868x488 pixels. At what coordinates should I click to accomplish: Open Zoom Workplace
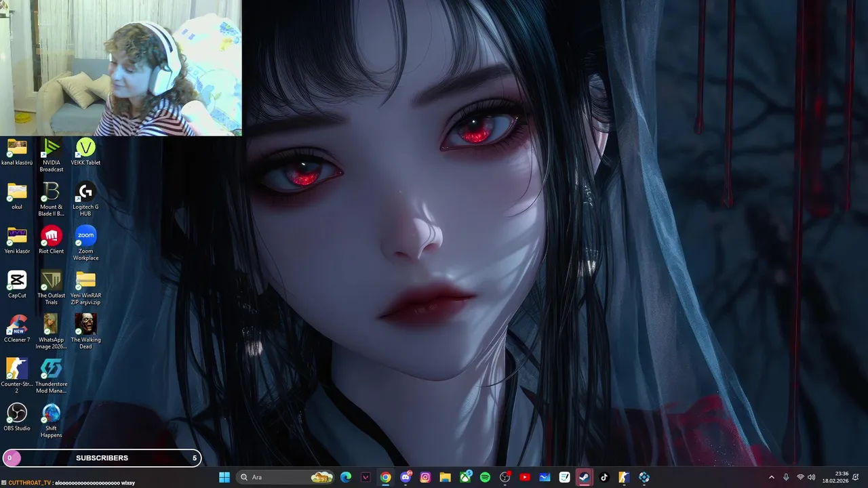pyautogui.click(x=85, y=243)
